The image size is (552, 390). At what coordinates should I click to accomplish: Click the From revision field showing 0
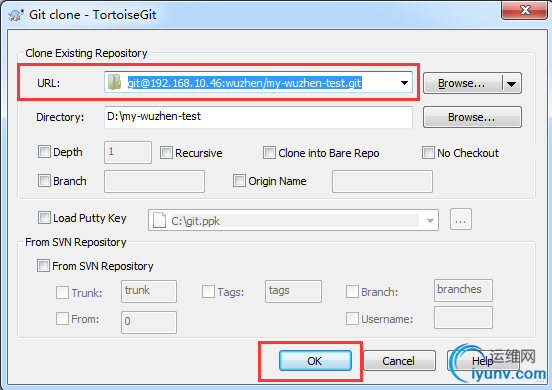149,322
